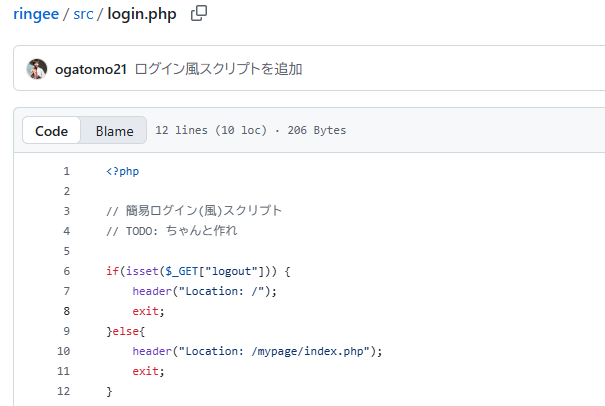Select line number 1

[66, 171]
